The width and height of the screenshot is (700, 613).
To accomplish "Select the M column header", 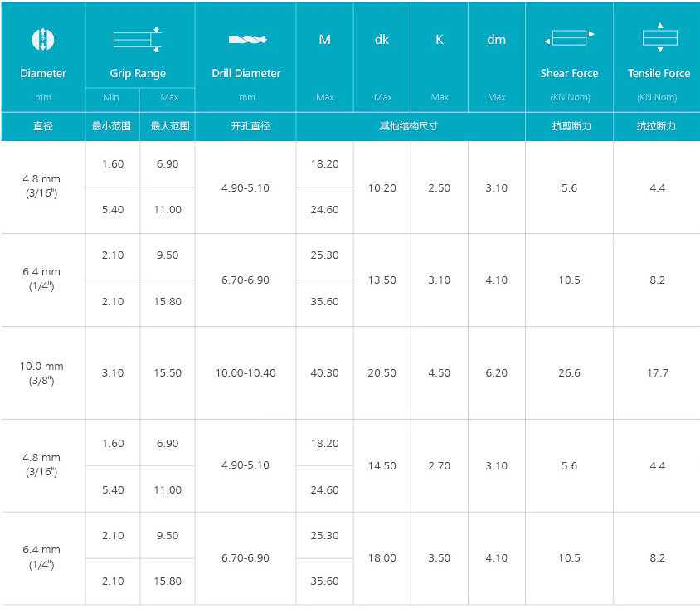I will click(324, 40).
